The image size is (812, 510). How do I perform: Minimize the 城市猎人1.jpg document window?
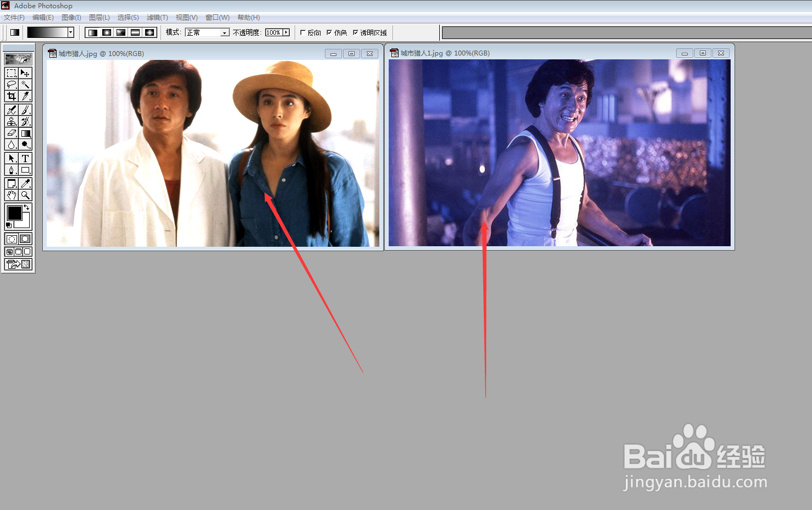click(684, 53)
